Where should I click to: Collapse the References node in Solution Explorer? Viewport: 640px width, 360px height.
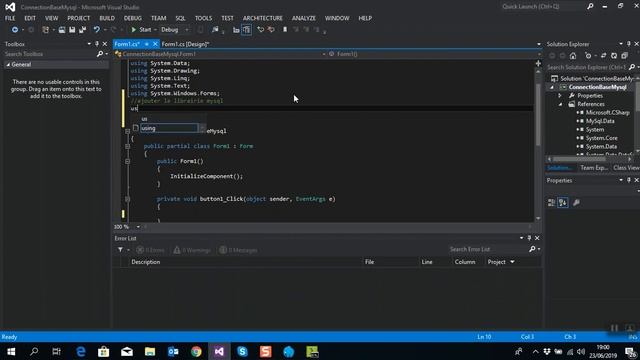coord(560,104)
